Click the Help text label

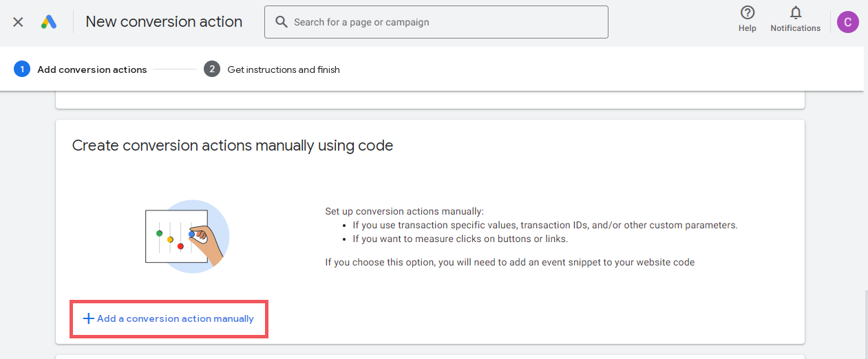747,28
